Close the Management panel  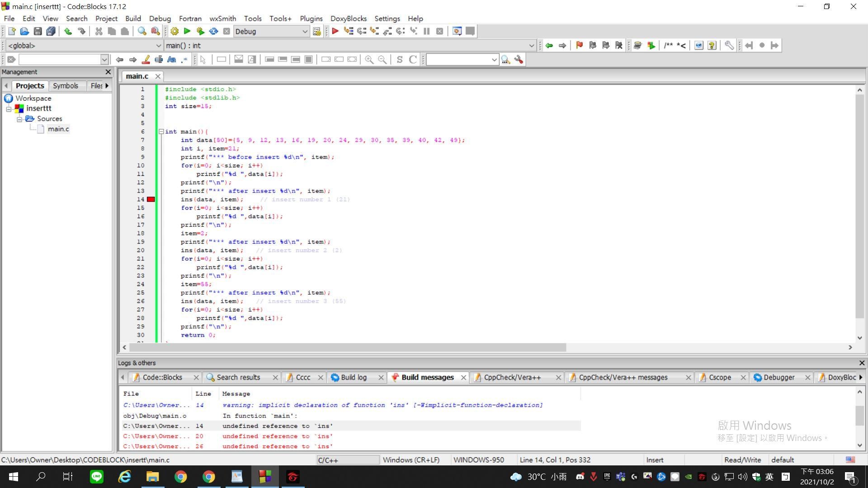pyautogui.click(x=108, y=72)
